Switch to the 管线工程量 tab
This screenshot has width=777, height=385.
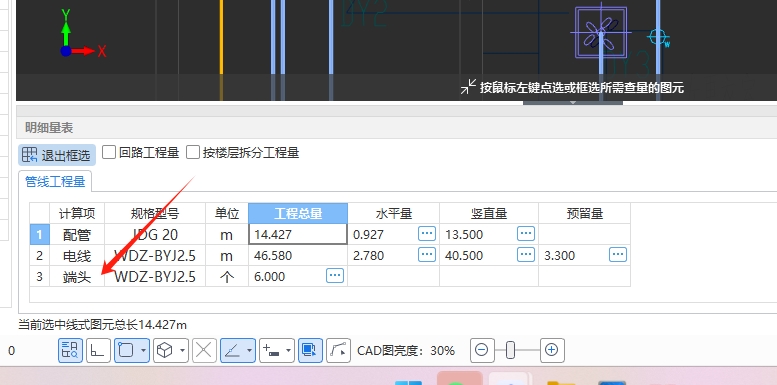(x=55, y=182)
